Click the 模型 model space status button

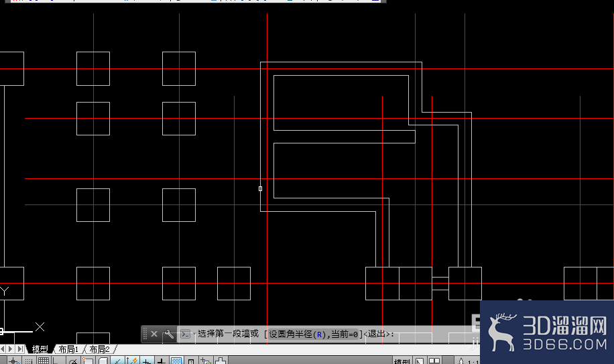pos(403,361)
